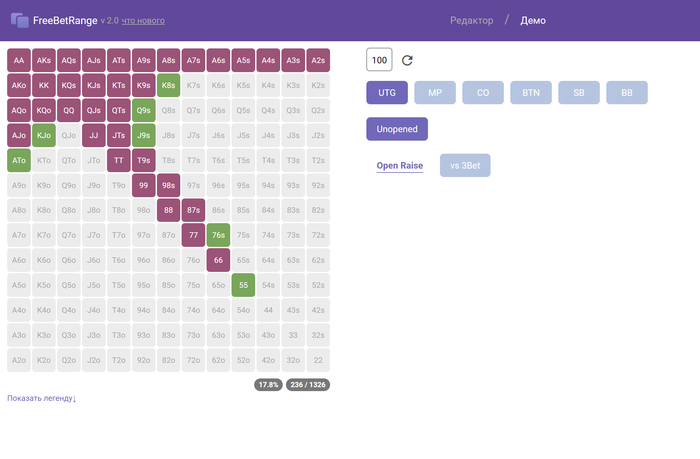Viewport: 700px width, 459px height.
Task: Toggle the 55 pocket pair cell
Action: (244, 285)
